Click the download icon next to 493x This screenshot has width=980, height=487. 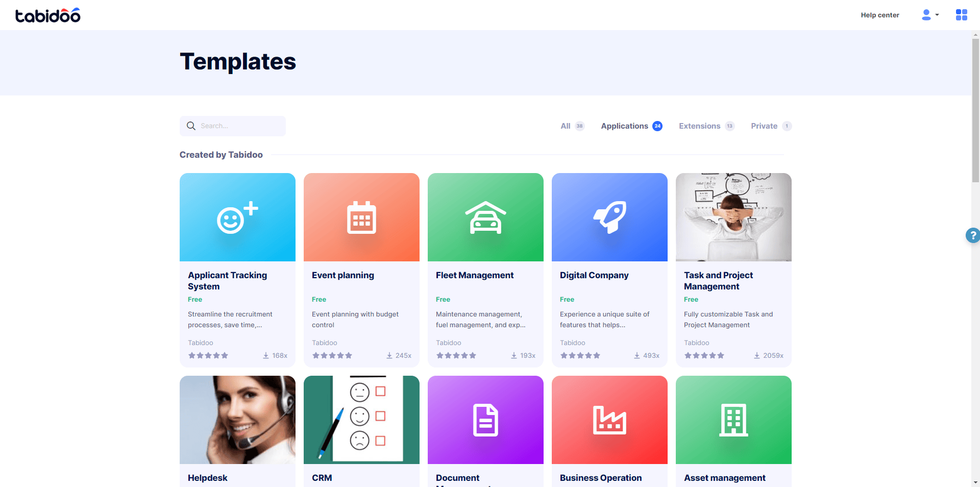tap(637, 355)
